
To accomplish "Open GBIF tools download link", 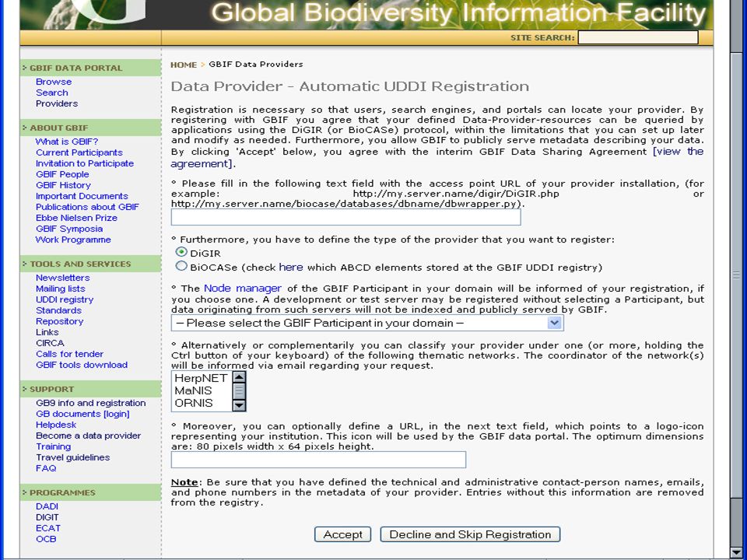I will 82,366.
